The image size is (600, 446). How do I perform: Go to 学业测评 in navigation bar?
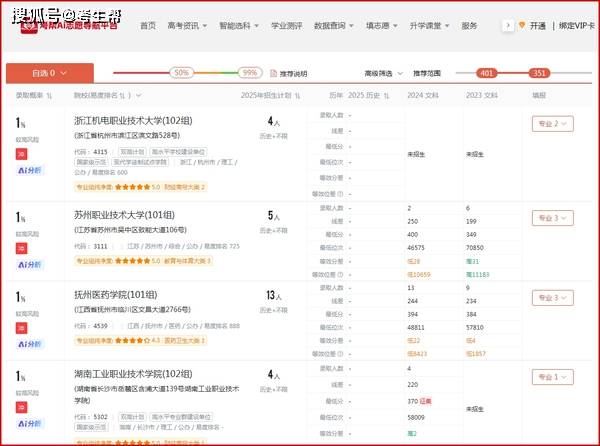pos(288,25)
